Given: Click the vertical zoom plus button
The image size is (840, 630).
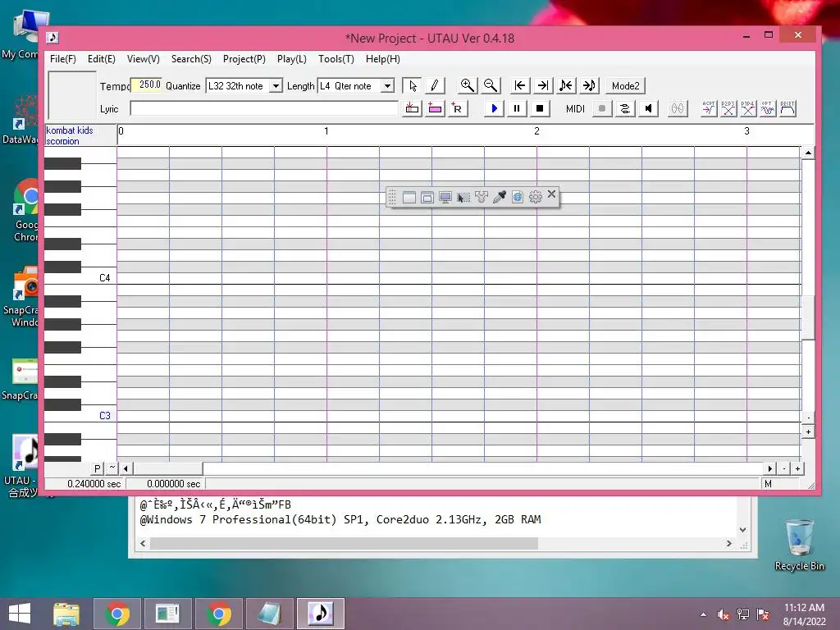Looking at the screenshot, I should pos(808,431).
